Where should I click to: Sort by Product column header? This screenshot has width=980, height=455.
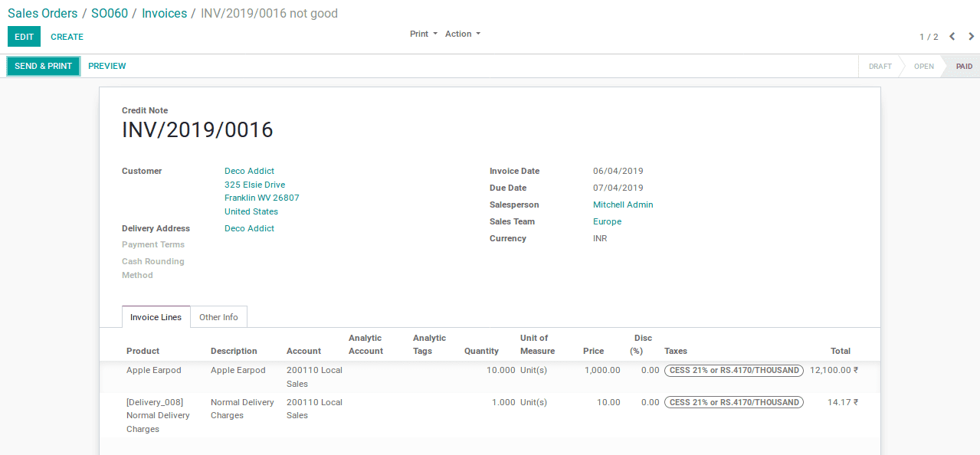[x=143, y=351]
